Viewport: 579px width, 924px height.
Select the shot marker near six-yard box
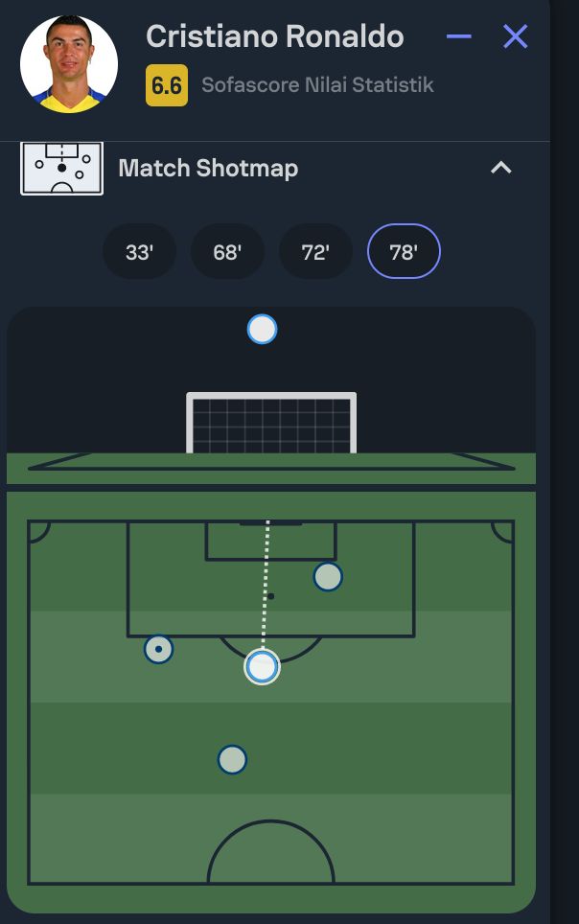point(328,576)
